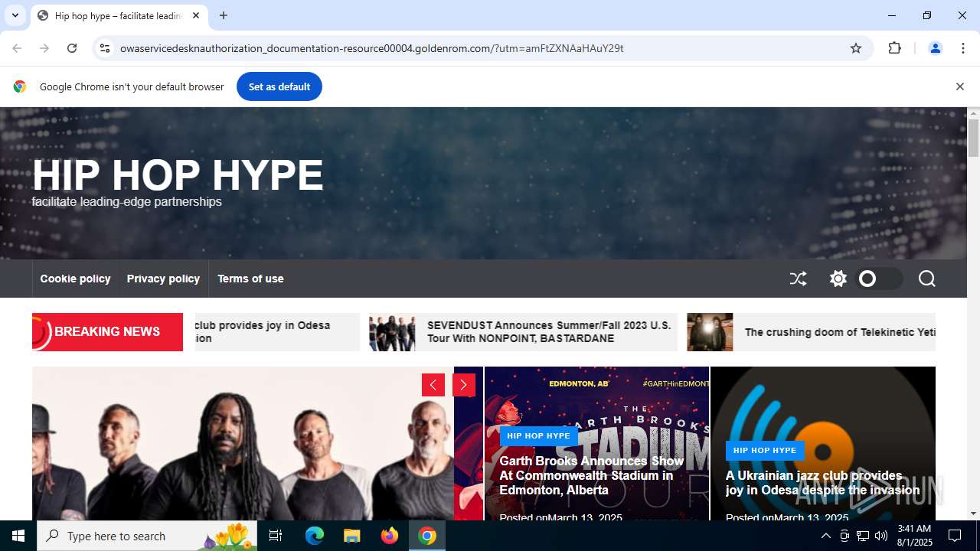Open the volume speaker icon in tray
The height and width of the screenshot is (551, 980).
coord(881,536)
